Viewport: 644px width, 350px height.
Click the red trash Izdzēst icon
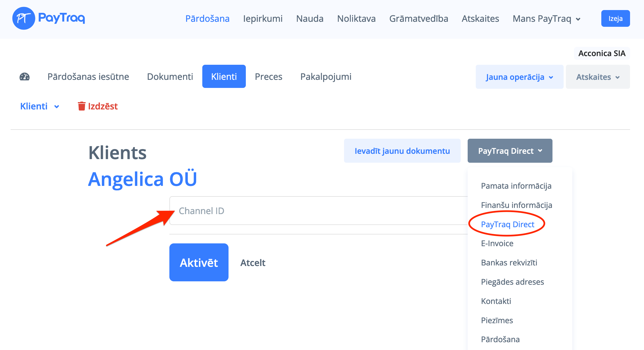pyautogui.click(x=81, y=106)
